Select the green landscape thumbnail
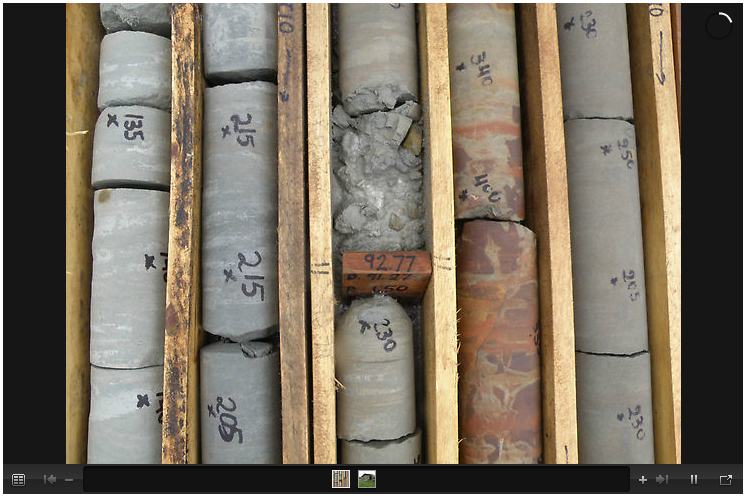The width and height of the screenshot is (749, 498). pos(367,479)
